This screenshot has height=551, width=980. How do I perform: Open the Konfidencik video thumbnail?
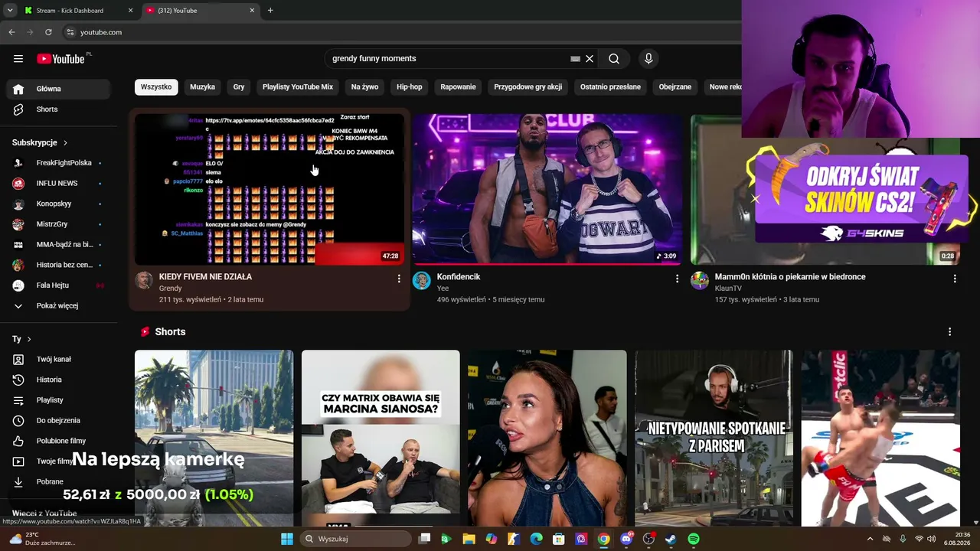[x=547, y=189]
